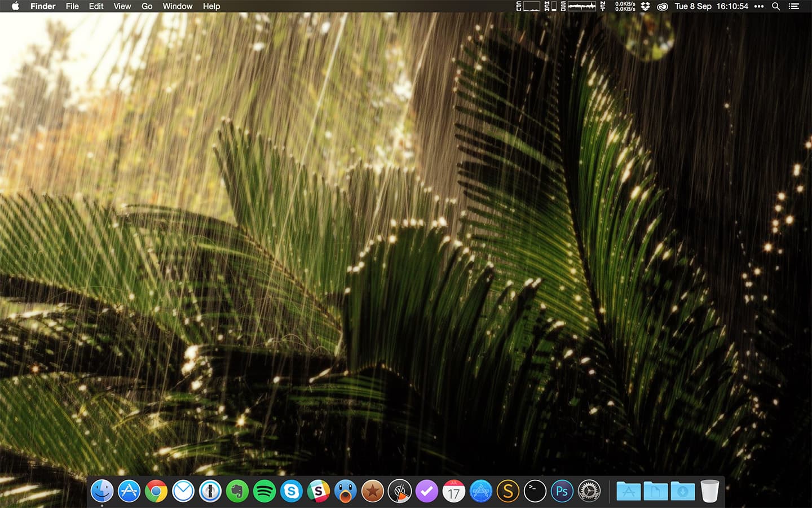
Task: Open the Trash
Action: pos(709,491)
